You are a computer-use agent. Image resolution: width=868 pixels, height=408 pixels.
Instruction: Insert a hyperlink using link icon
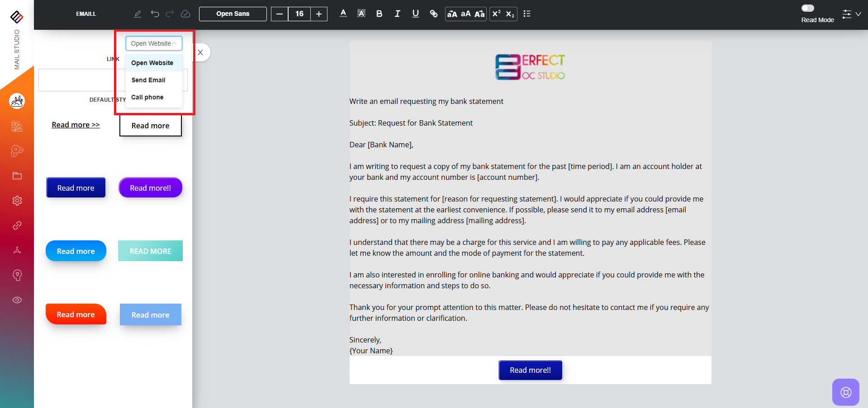click(x=433, y=14)
